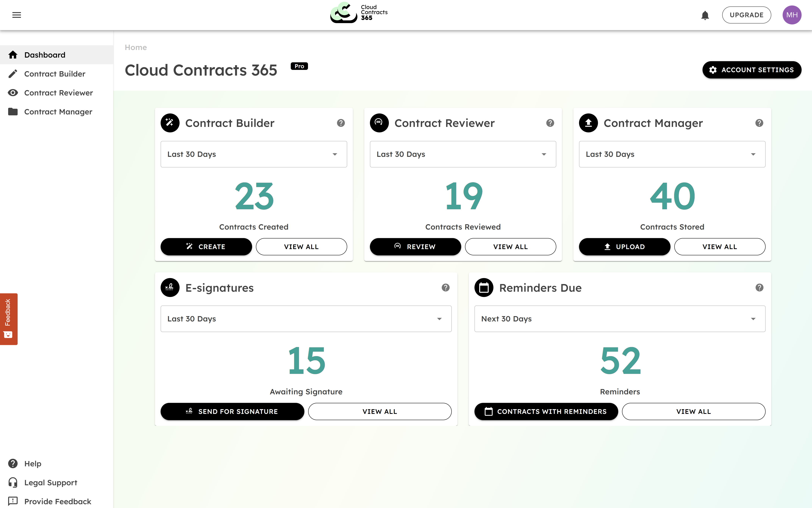Screen dimensions: 812x508
Task: Click Contract Reviewer help question icon
Action: click(x=550, y=123)
